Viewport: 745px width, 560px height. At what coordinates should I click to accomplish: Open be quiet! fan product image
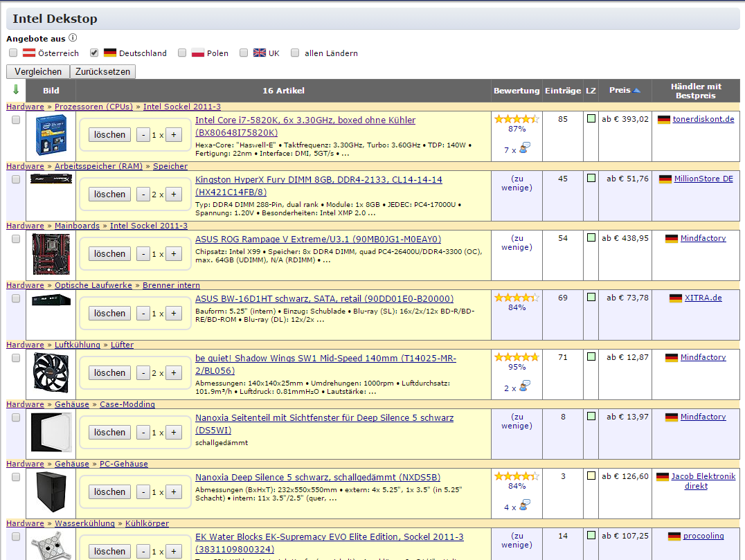[x=51, y=373]
